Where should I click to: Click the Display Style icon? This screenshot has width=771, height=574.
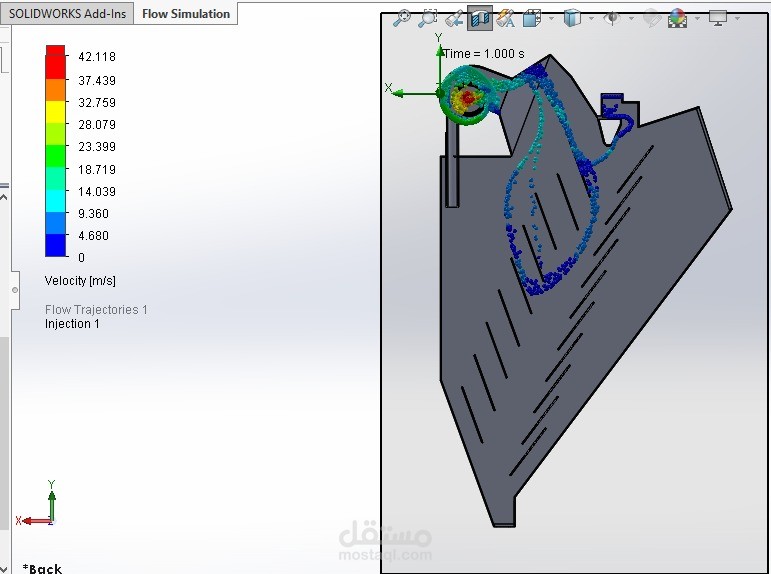[572, 19]
